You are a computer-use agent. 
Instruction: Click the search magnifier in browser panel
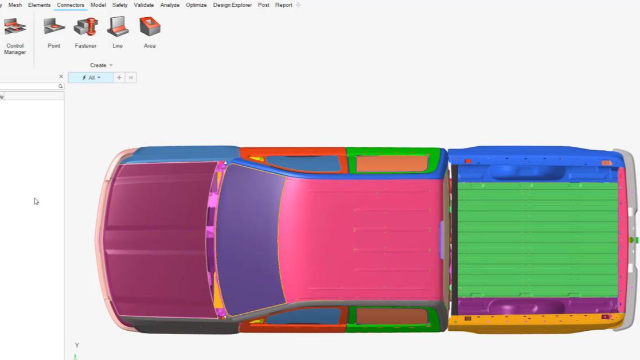[60, 86]
